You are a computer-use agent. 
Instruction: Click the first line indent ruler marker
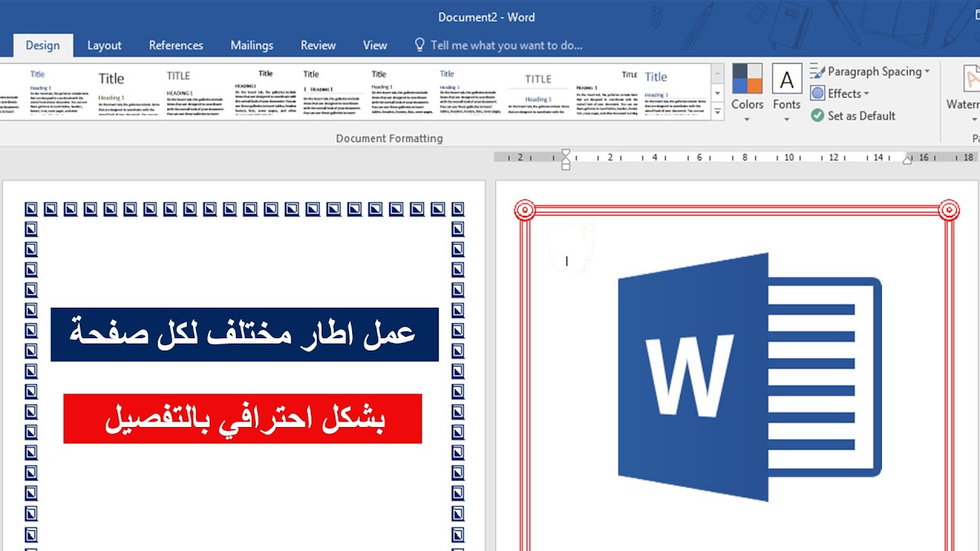coord(566,153)
